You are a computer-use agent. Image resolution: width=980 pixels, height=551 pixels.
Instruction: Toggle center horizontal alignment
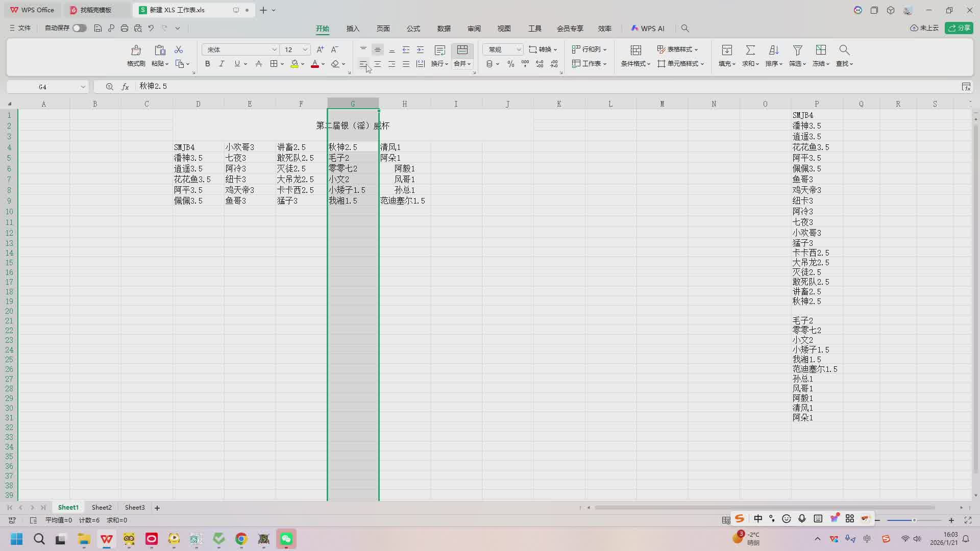click(377, 64)
